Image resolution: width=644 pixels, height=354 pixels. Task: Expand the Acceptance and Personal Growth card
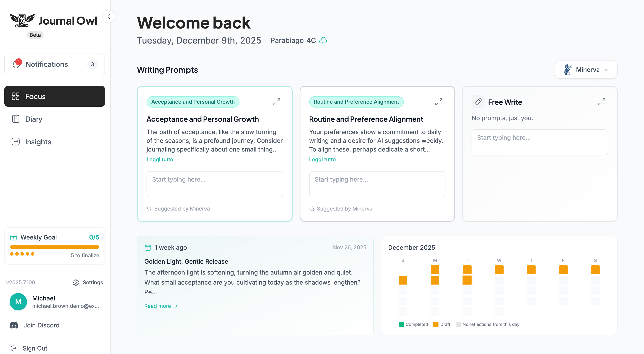(x=276, y=102)
